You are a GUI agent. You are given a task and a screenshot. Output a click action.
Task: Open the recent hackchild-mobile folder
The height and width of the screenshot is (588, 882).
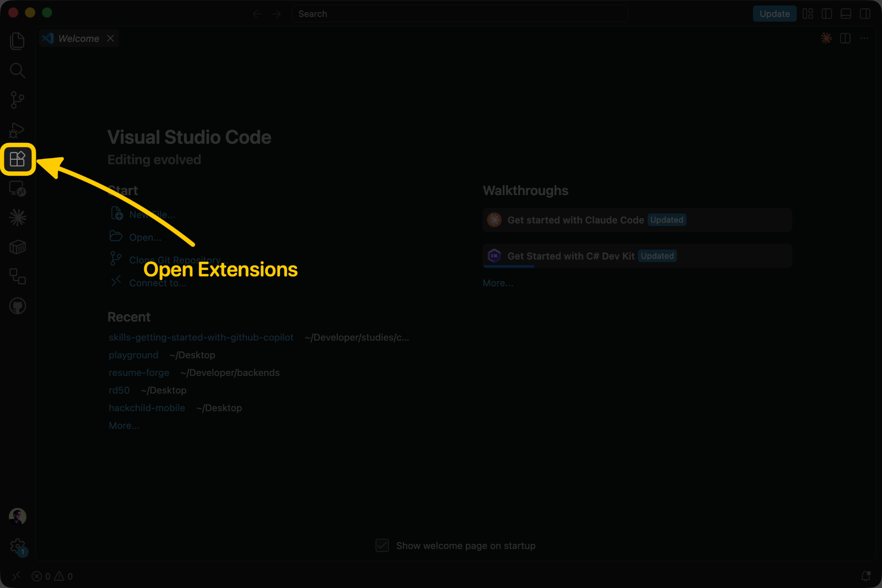tap(147, 408)
